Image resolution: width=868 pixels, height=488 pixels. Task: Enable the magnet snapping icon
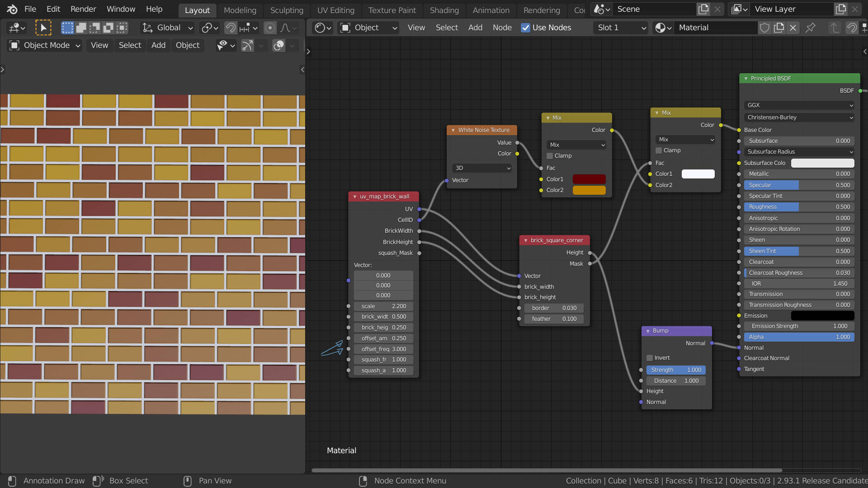(x=230, y=28)
